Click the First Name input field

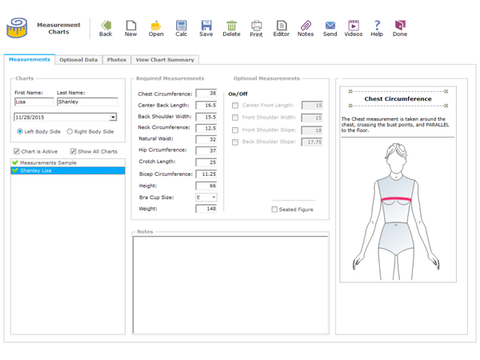(x=34, y=102)
